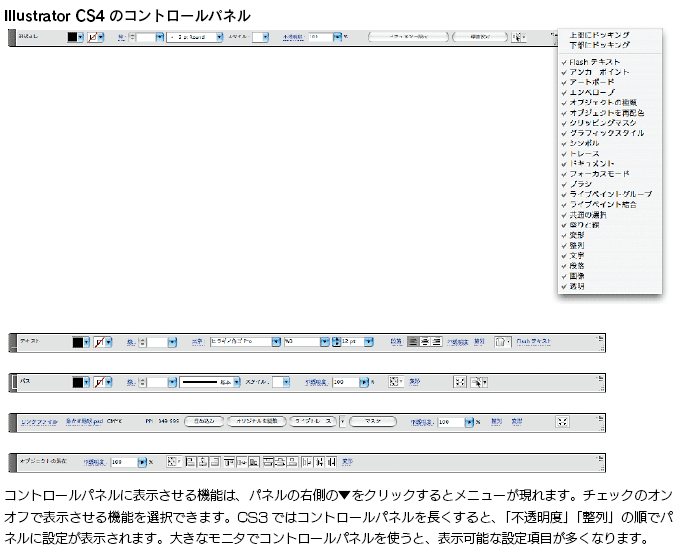
Task: Open opacity dropdown arrow in リンクファイル bar
Action: point(469,422)
